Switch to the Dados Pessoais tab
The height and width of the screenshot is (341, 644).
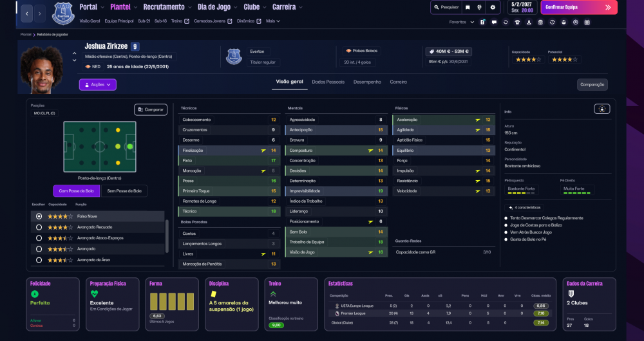coord(328,82)
